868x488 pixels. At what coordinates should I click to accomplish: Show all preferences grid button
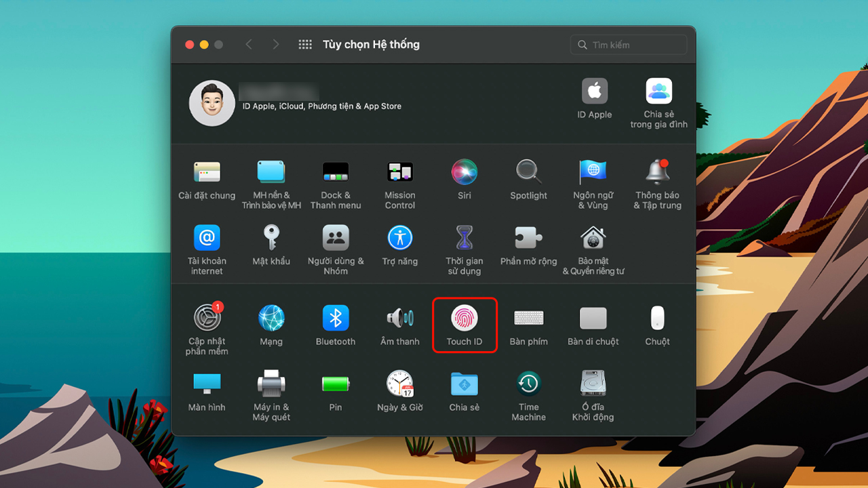pos(305,45)
